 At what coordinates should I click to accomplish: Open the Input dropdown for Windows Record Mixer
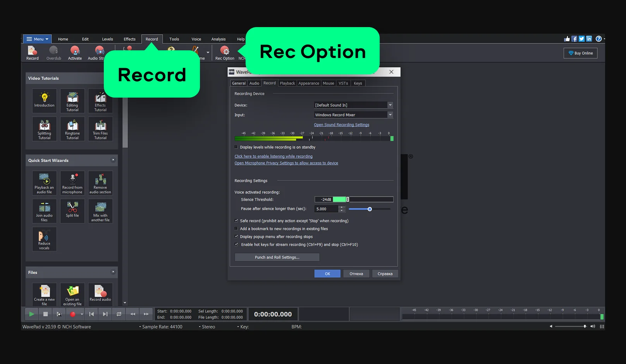coord(390,115)
